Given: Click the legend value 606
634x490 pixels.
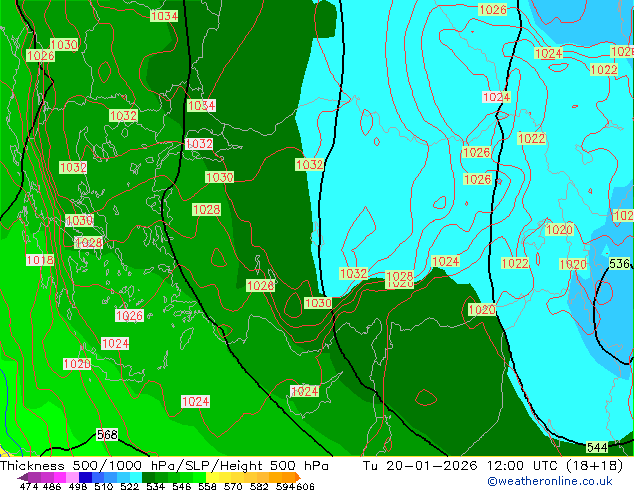Looking at the screenshot, I should [x=305, y=486].
